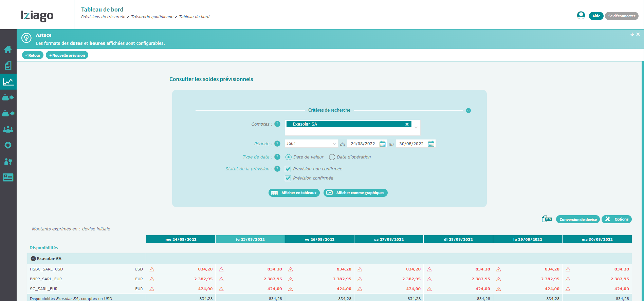This screenshot has width=644, height=301.
Task: Select the treasury chart sidebar icon
Action: (8, 82)
